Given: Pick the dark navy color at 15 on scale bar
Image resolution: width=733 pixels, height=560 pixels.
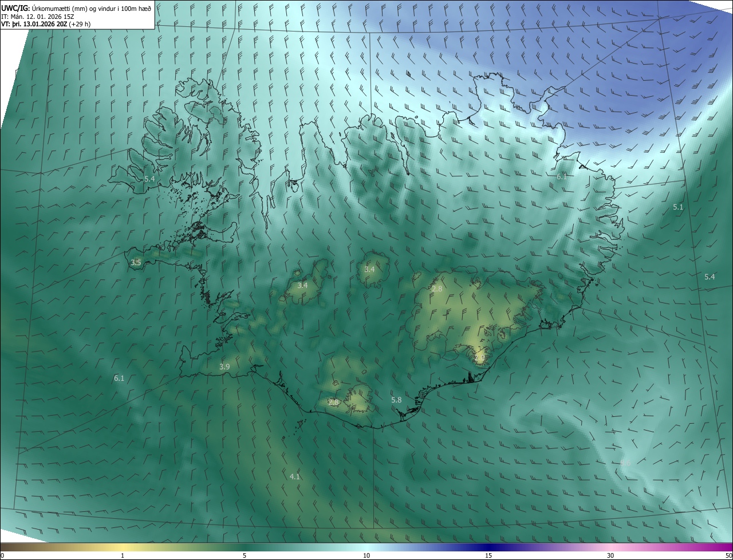Looking at the screenshot, I should [488, 547].
